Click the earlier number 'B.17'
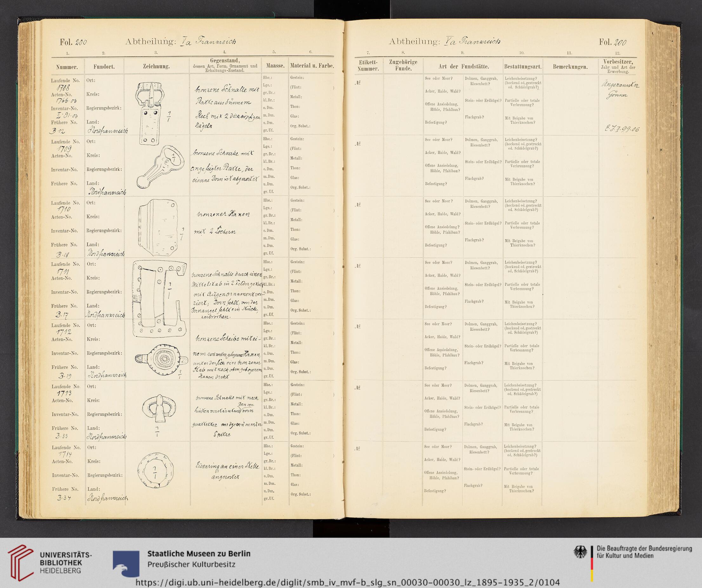This screenshot has width=702, height=588. click(63, 315)
